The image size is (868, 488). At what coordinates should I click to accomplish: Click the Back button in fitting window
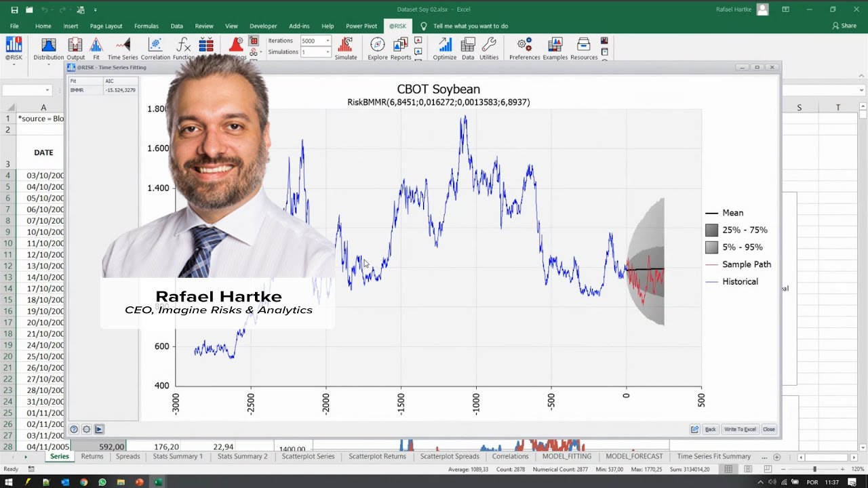click(710, 429)
